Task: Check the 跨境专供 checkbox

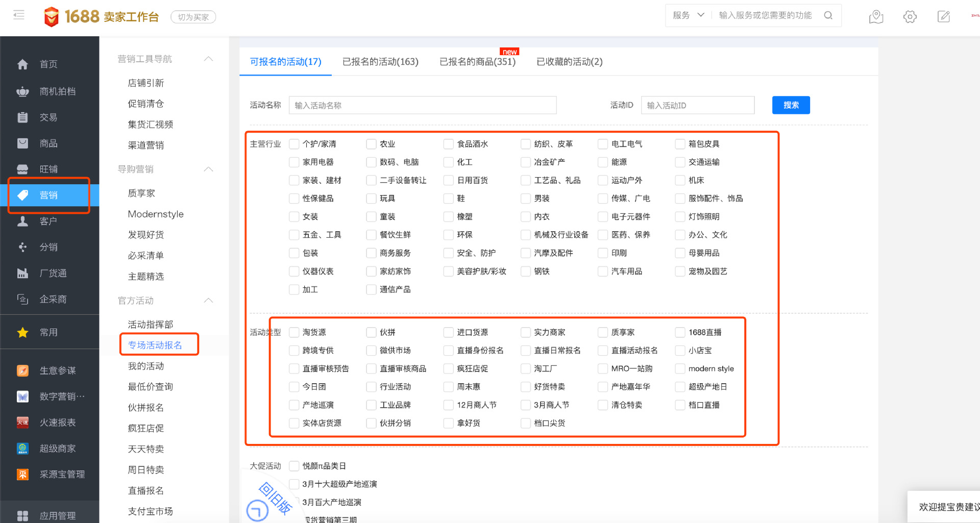Action: (x=294, y=351)
